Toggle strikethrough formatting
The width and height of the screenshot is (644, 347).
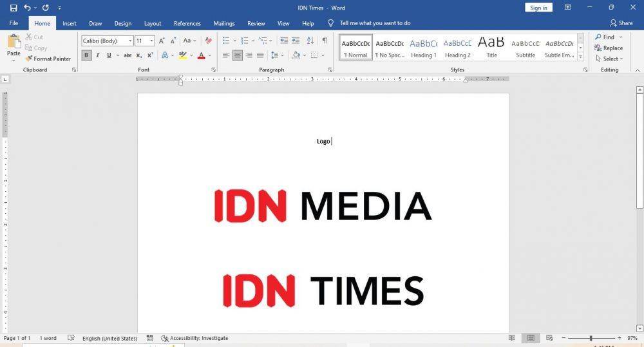pyautogui.click(x=128, y=55)
